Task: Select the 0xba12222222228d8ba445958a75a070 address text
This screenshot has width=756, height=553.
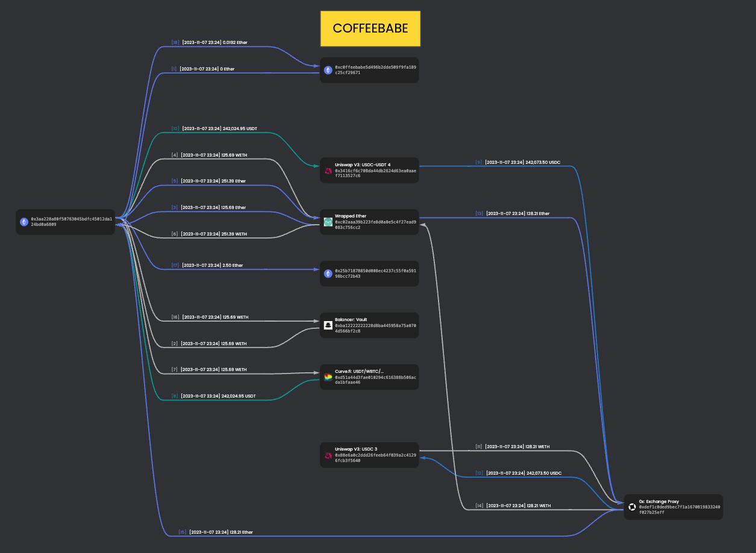Action: pyautogui.click(x=376, y=325)
